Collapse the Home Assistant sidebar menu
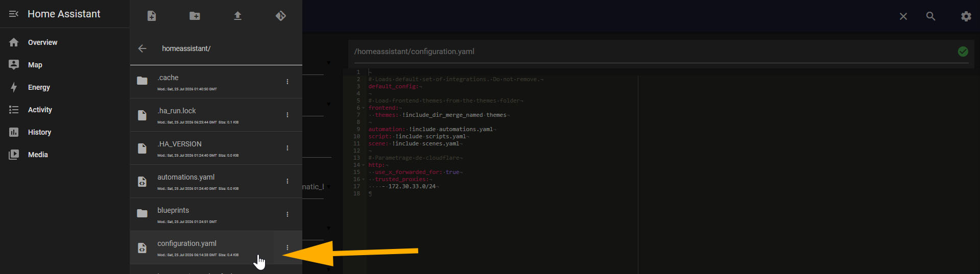980x274 pixels. point(14,14)
